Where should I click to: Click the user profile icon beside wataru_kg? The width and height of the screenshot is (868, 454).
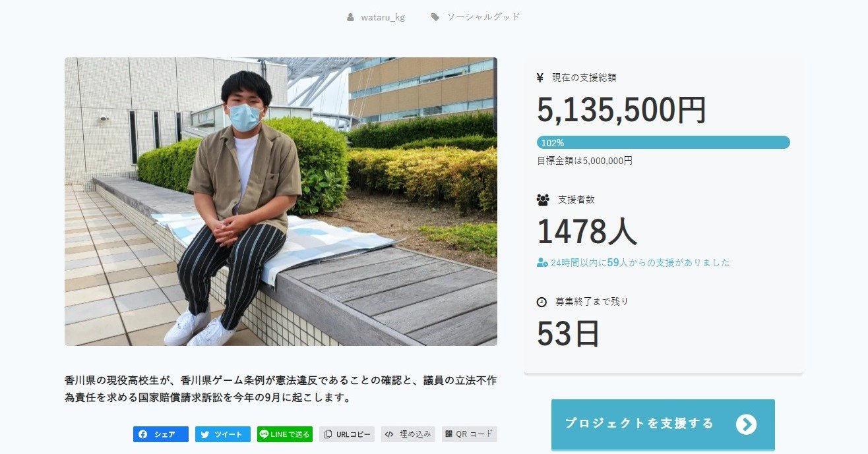pos(350,17)
